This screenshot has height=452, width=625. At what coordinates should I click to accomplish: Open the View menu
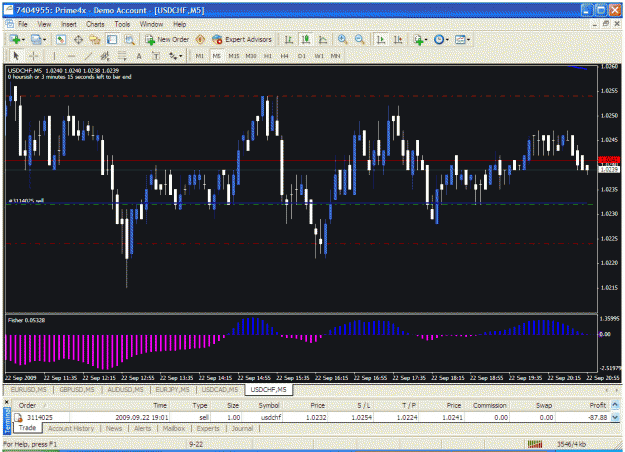[44, 24]
